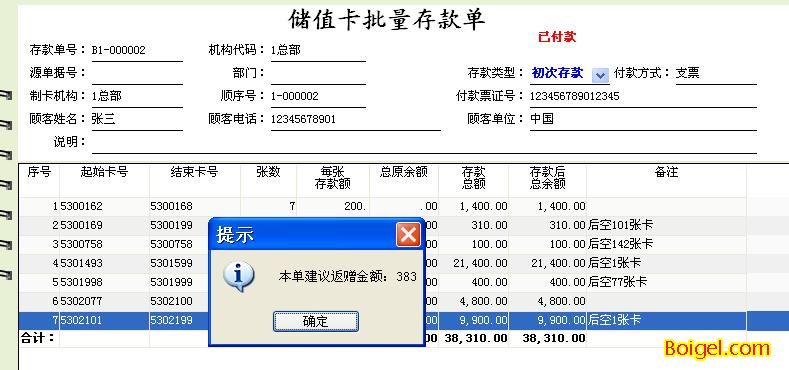This screenshot has height=370, width=789.
Task: Confirm the dialog with 确定 button
Action: [315, 322]
